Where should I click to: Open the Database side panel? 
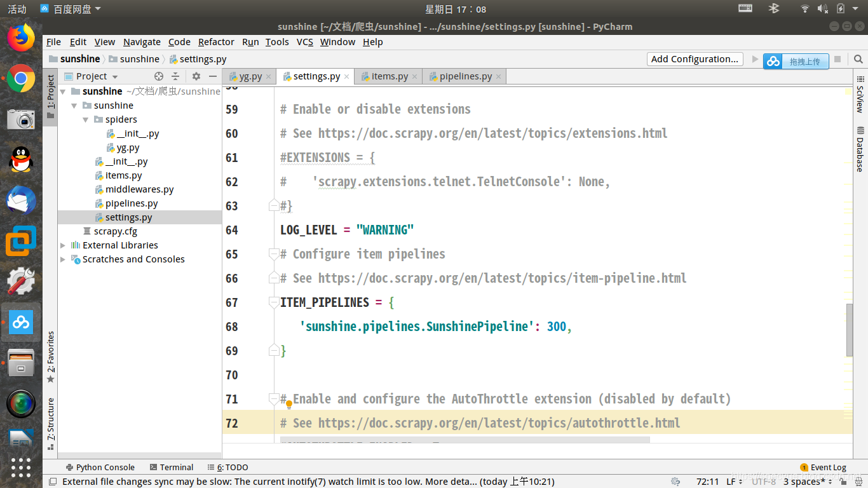(x=860, y=149)
